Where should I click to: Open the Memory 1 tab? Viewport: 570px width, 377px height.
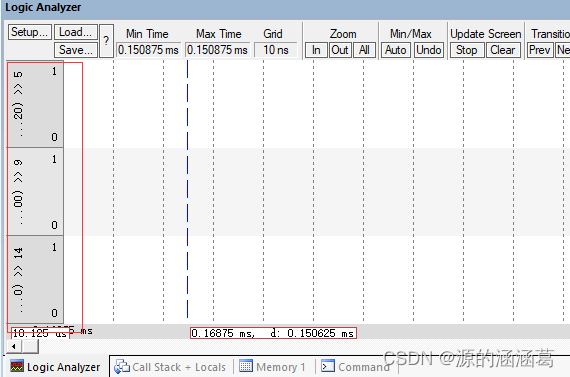272,367
